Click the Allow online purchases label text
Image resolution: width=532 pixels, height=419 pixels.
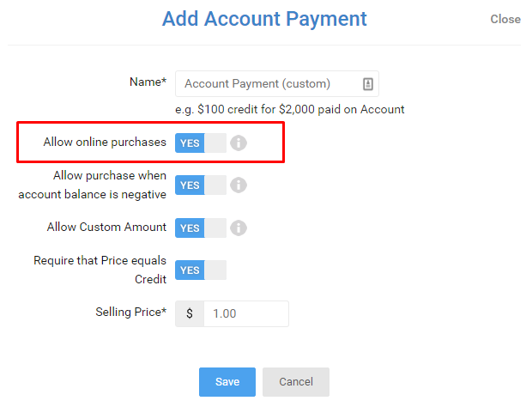105,142
